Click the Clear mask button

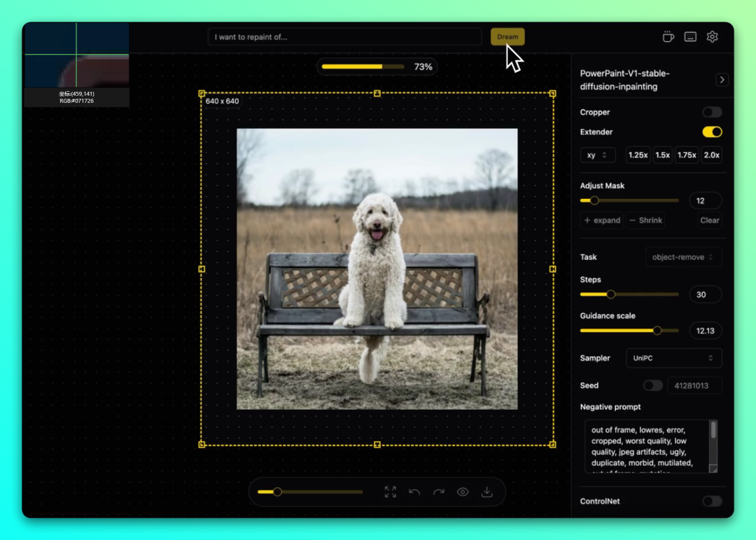point(709,220)
